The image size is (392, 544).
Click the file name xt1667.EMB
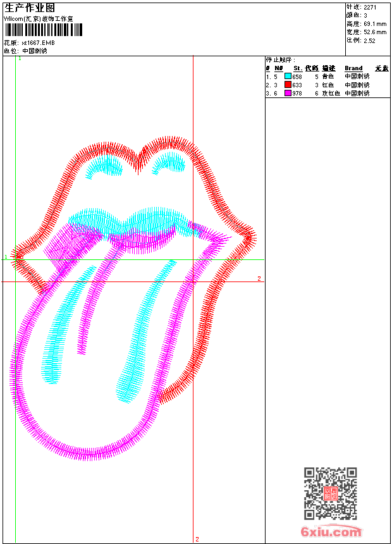pos(38,43)
